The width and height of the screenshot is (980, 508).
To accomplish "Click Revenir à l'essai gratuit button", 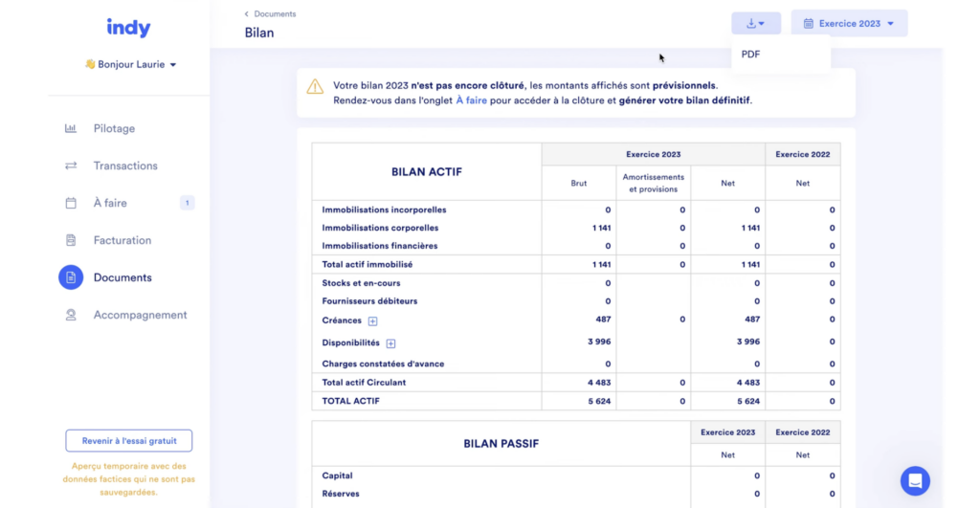I will (x=129, y=441).
